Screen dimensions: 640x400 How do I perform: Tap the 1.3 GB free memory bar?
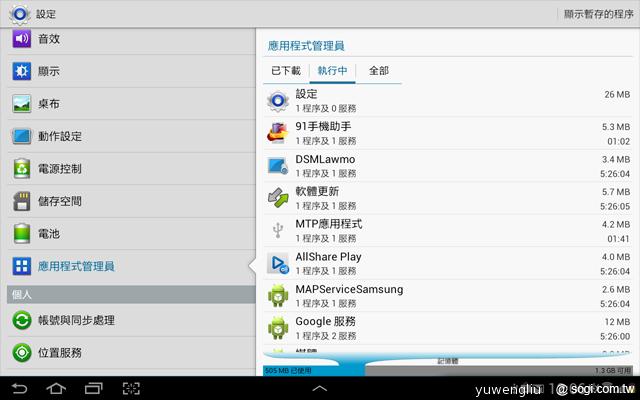click(498, 371)
